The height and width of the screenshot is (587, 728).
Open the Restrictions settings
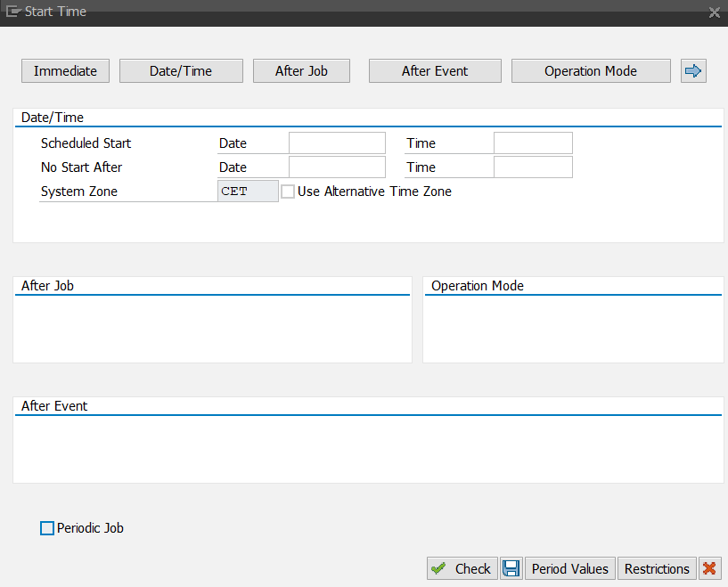[x=657, y=568]
